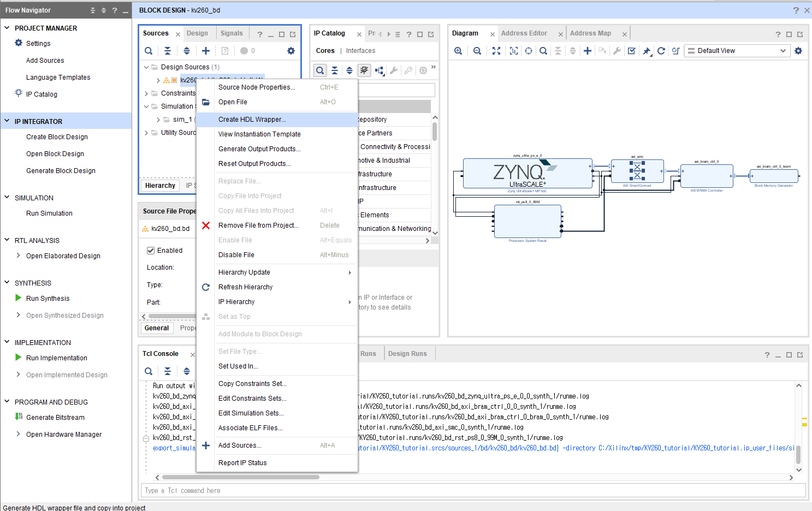Click the pin icon in diagram toolbar
The image size is (812, 511).
pos(647,51)
